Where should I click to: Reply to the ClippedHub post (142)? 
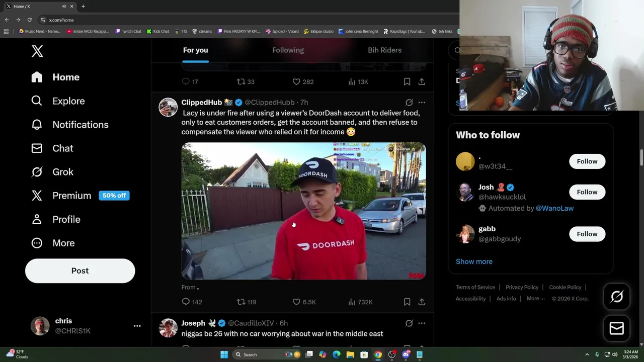pos(192,302)
